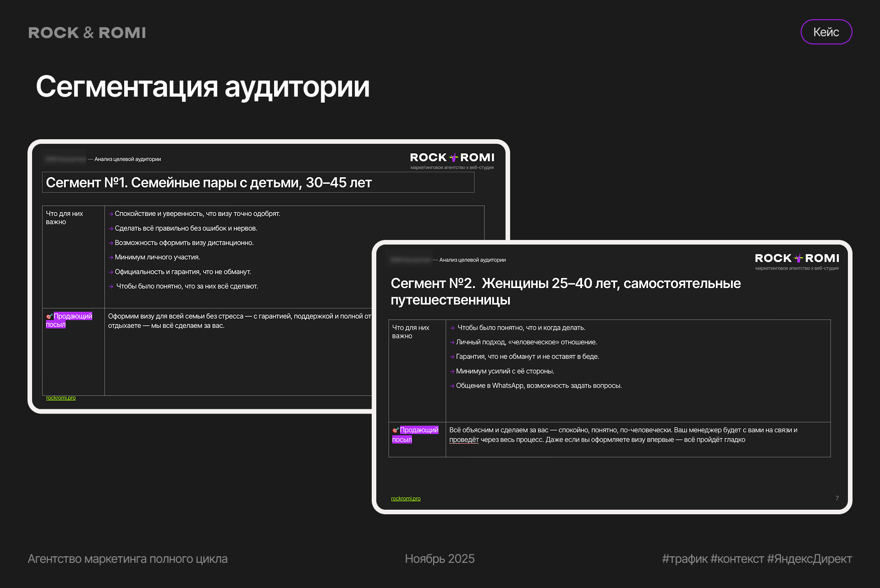Click the ROCK & ROMI header logo
This screenshot has width=880, height=588.
87,33
